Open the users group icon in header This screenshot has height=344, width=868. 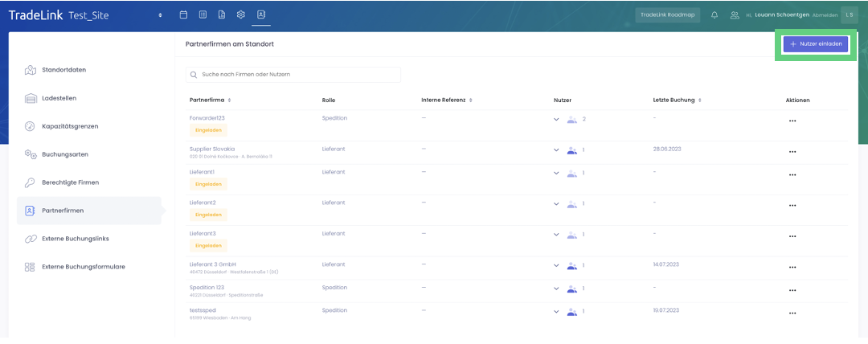click(734, 14)
